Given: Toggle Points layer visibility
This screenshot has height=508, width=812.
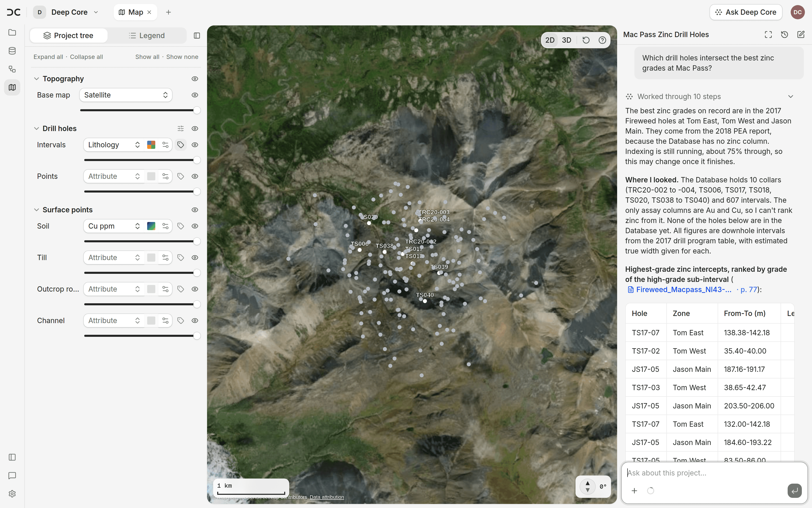Looking at the screenshot, I should 195,176.
